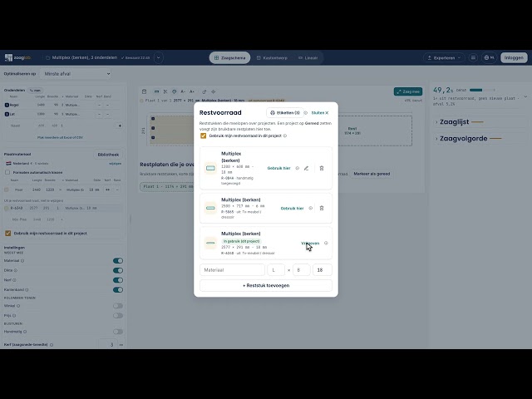Click Gebruik hier for the 608 mm piece

[x=279, y=168]
